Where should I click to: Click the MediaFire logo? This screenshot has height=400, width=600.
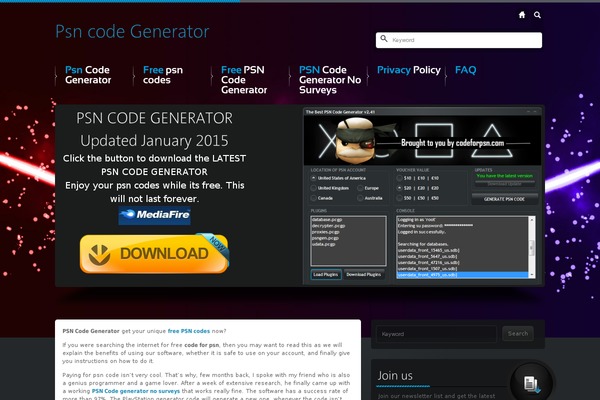coord(155,215)
